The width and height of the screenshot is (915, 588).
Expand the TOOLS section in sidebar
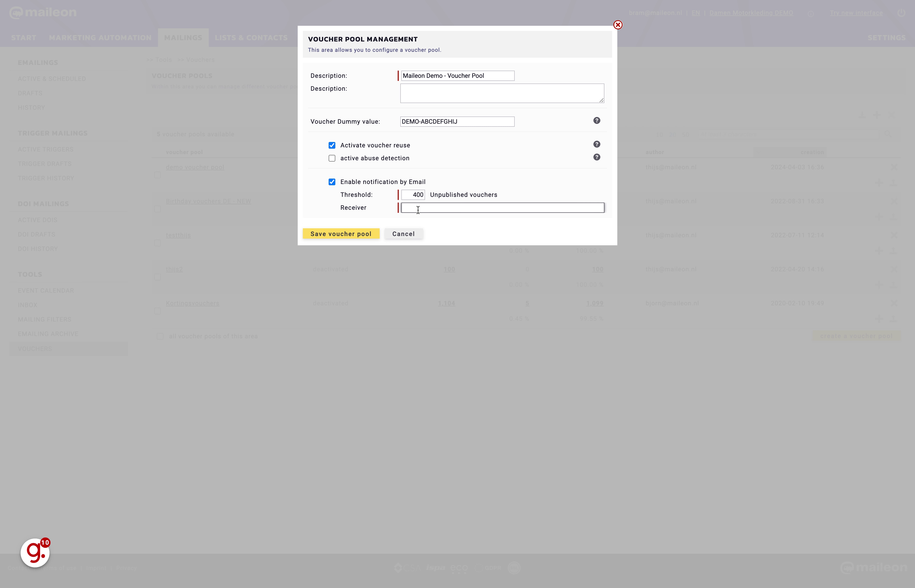(30, 274)
